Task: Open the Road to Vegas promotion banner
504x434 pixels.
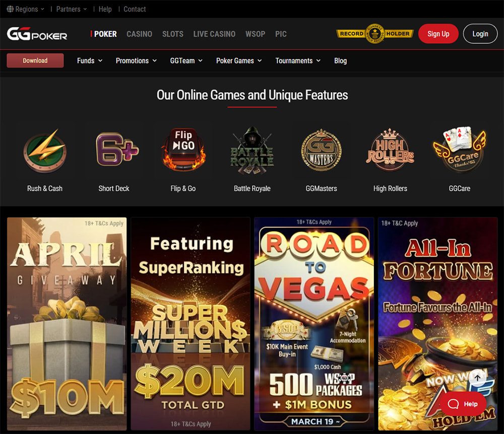Action: click(x=314, y=324)
